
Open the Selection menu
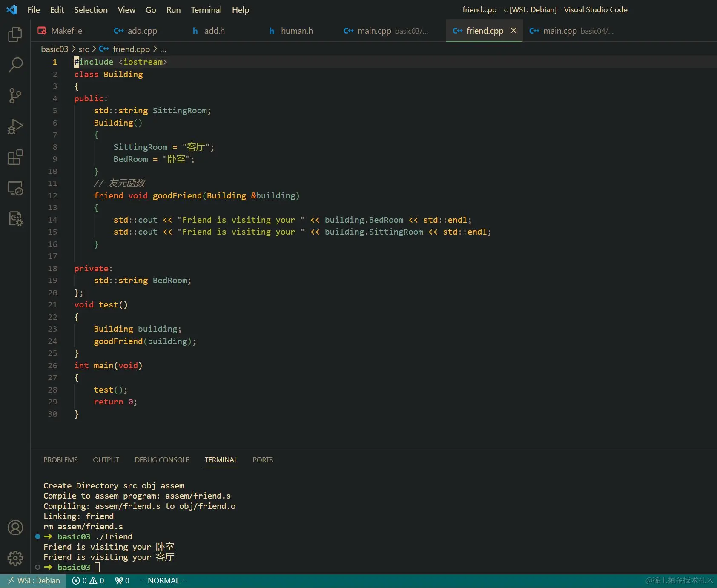[x=91, y=10]
